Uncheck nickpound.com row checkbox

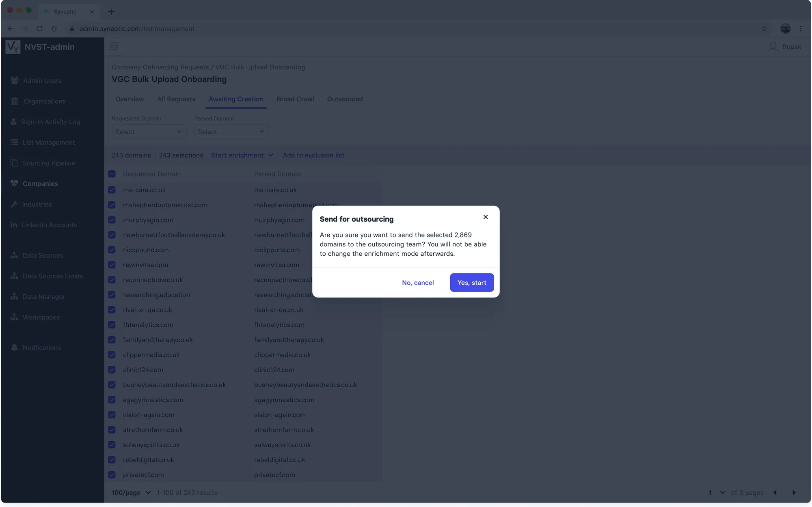112,250
